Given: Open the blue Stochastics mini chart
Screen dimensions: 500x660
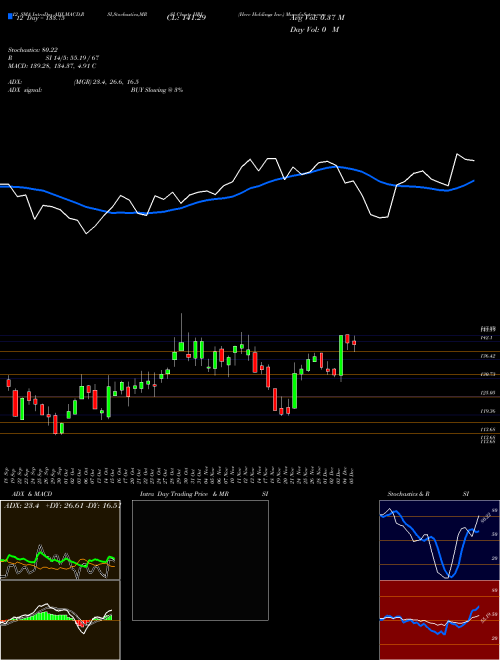Looking at the screenshot, I should click(439, 540).
